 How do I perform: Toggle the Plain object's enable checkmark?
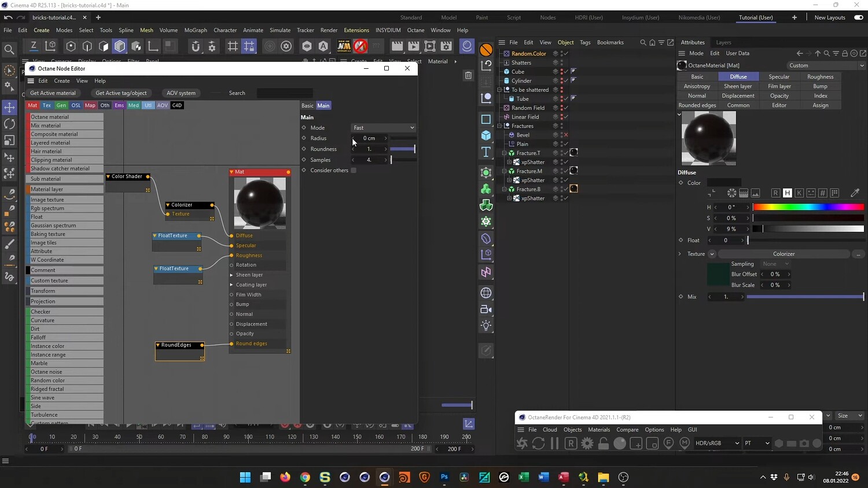pyautogui.click(x=566, y=144)
